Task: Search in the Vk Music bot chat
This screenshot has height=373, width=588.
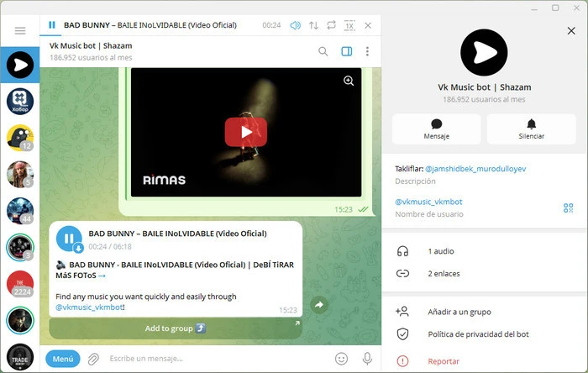Action: point(323,51)
